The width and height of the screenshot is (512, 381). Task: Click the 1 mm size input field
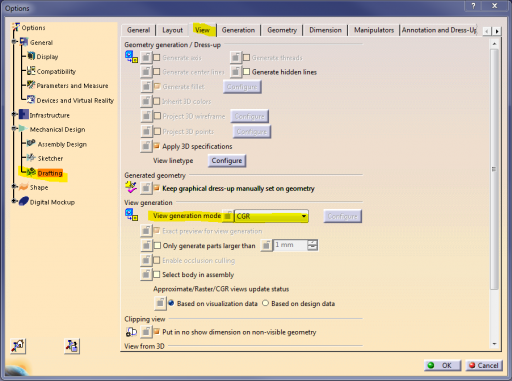(290, 245)
